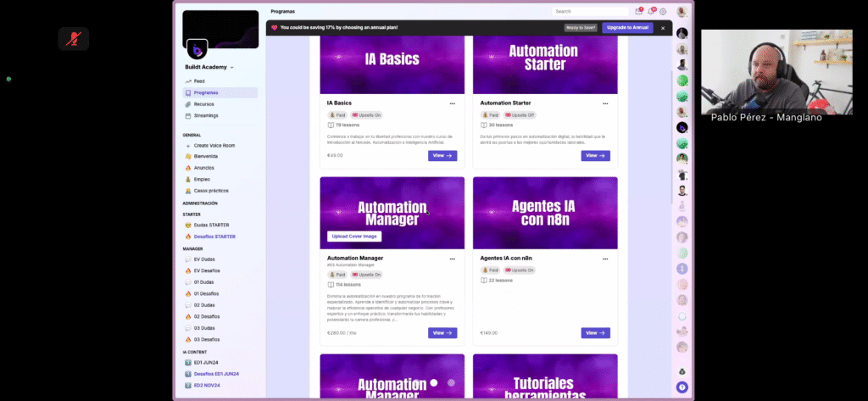The height and width of the screenshot is (401, 868).
Task: Open Agentes IA con n8n options menu
Action: tap(605, 259)
